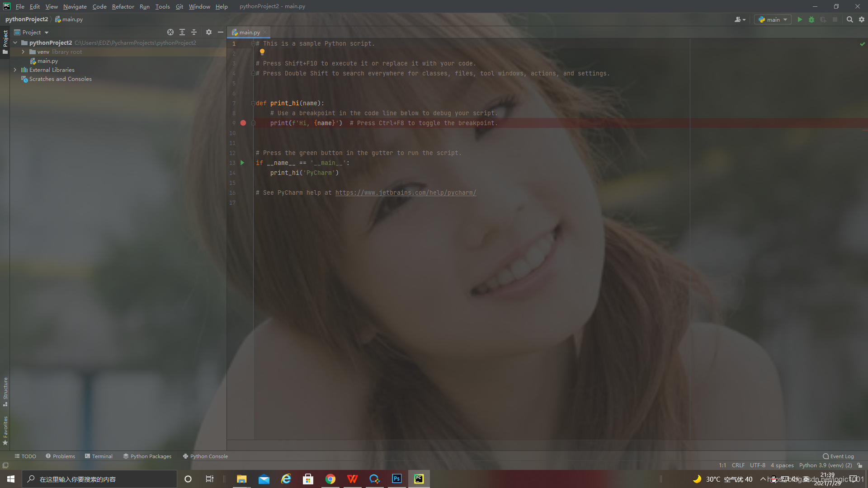This screenshot has height=488, width=868.
Task: Open the Terminal tool window
Action: [x=99, y=456]
